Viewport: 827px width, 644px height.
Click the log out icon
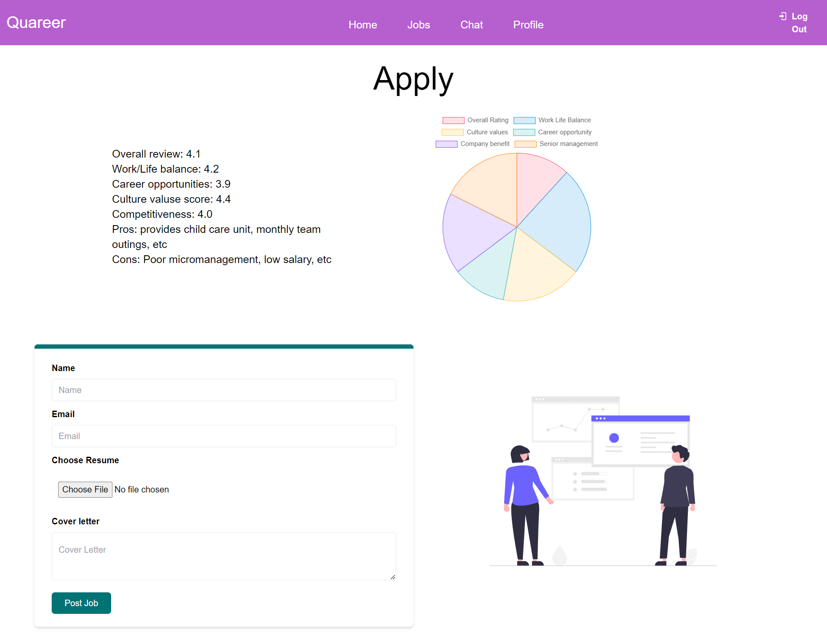783,16
